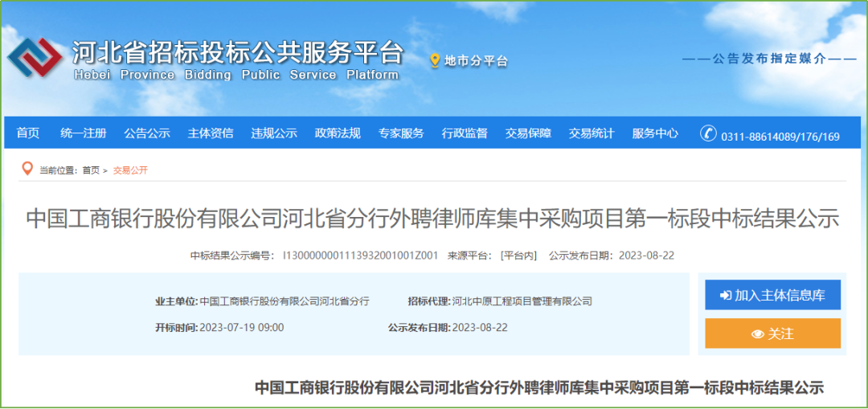Viewport: 868px width, 409px height.
Task: Click the bid opening time 2023-07-19 09:00
Action: 241,328
